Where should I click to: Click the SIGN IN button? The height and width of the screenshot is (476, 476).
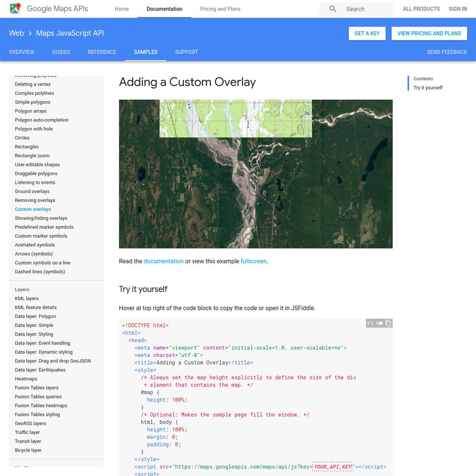coord(457,9)
